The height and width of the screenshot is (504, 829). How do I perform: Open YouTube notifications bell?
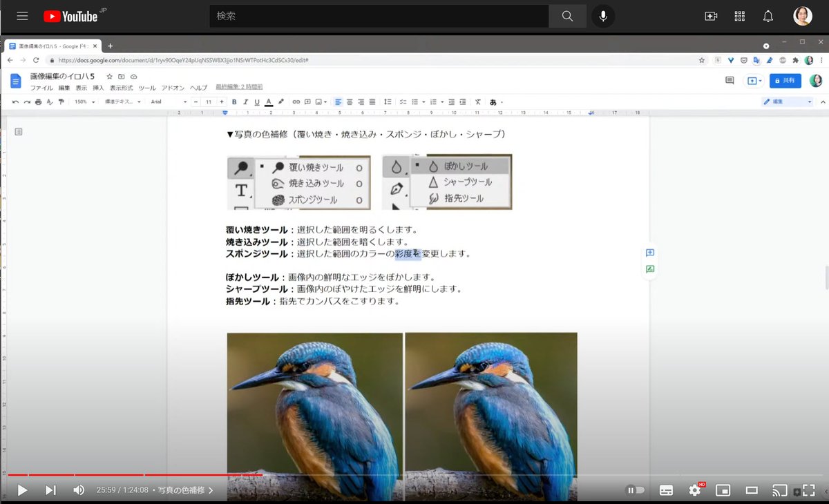coord(768,16)
